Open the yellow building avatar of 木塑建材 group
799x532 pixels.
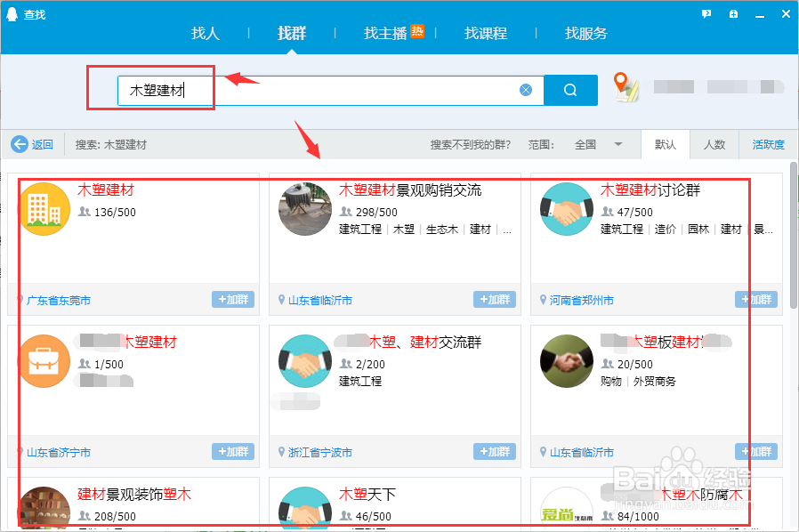(44, 209)
